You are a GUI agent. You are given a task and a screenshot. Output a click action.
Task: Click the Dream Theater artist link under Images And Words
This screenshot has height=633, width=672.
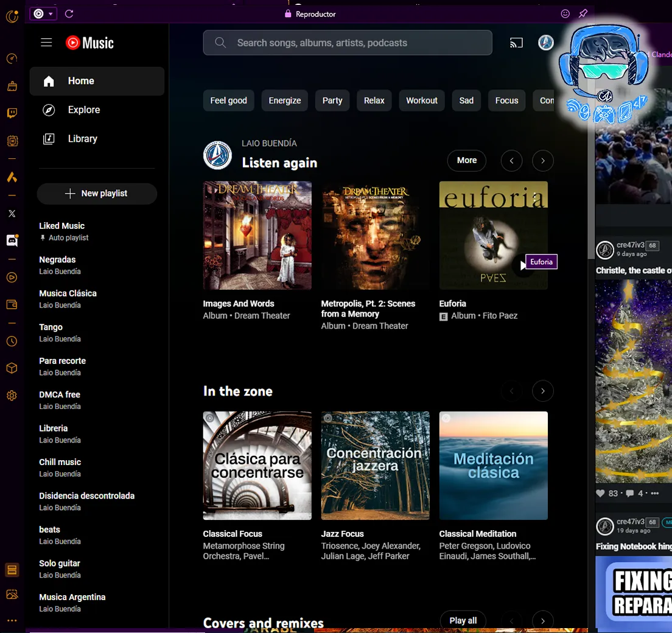click(x=262, y=316)
